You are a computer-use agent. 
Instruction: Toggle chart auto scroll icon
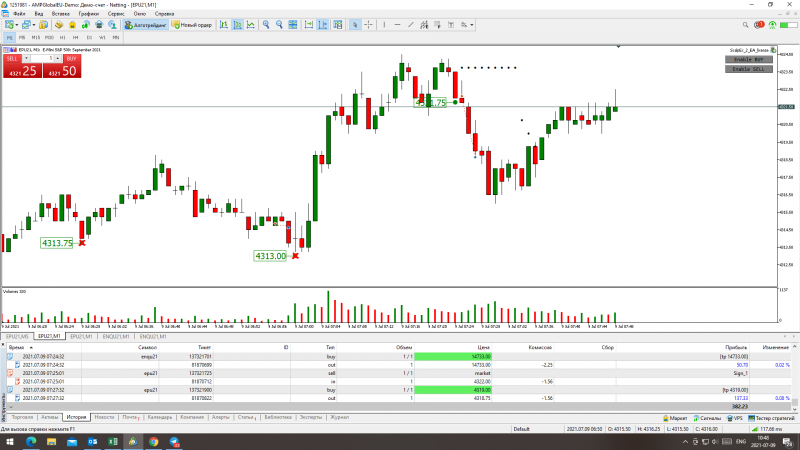click(x=309, y=24)
